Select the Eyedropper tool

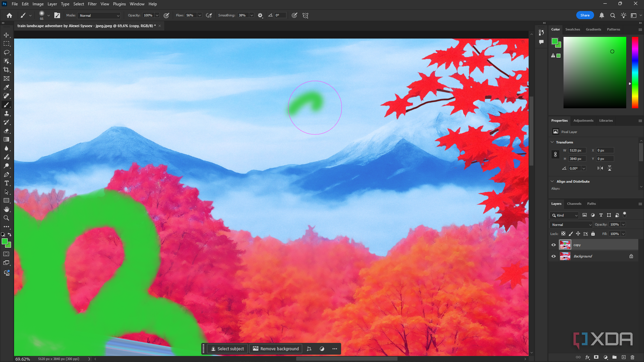pyautogui.click(x=6, y=87)
